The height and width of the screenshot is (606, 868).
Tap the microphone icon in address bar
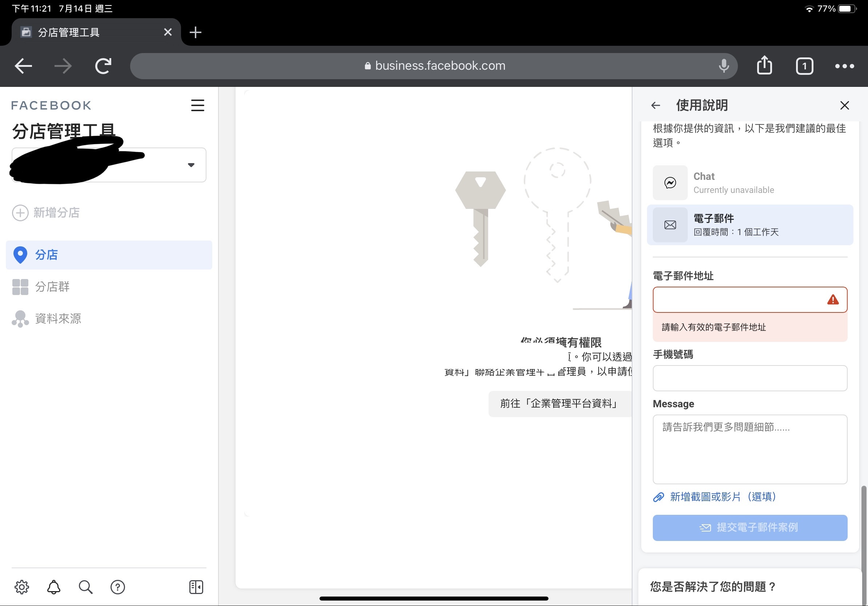point(724,66)
